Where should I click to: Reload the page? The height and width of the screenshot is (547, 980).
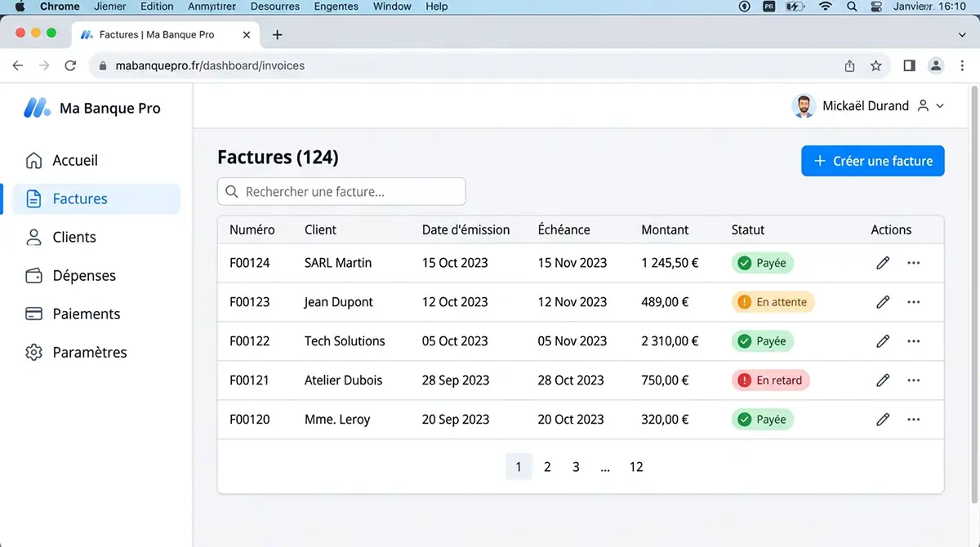[70, 65]
